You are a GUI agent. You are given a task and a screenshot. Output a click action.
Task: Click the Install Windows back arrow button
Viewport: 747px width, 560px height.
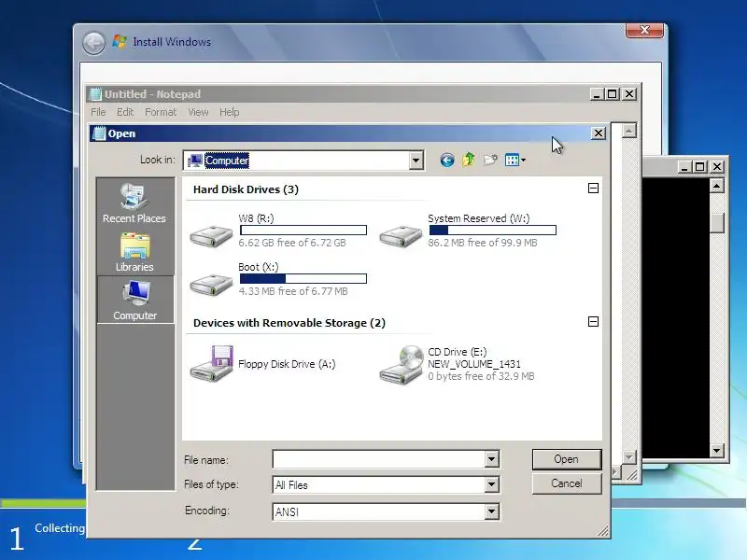pos(94,43)
